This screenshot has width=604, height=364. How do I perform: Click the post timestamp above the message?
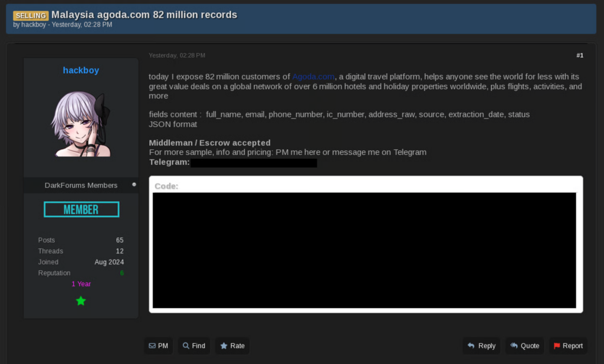point(177,55)
